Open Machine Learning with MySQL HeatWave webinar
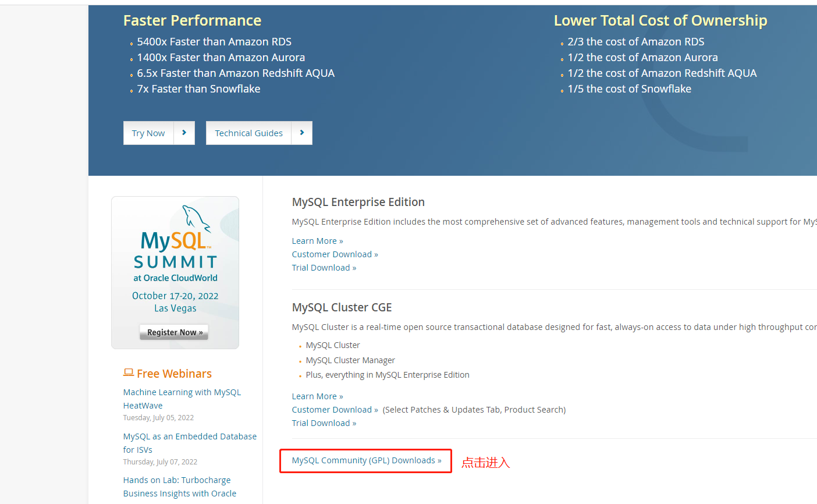The image size is (817, 504). (x=182, y=399)
